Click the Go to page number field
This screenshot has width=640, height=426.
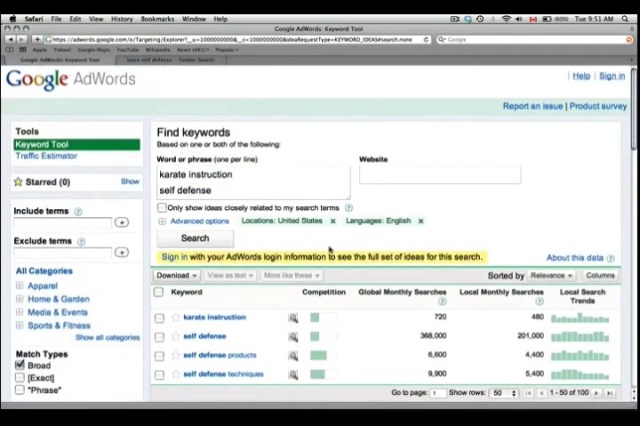pyautogui.click(x=438, y=393)
